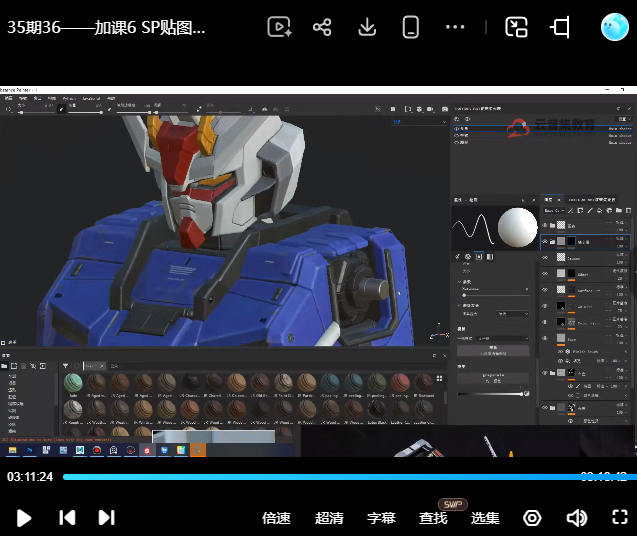
Task: Add a fill layer with the bucket icon
Action: tap(599, 210)
